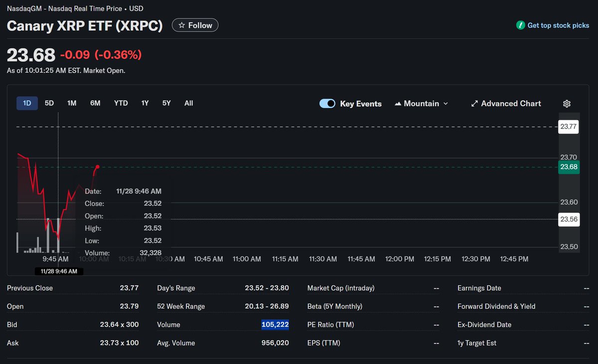Click the star icon in Follow button

pyautogui.click(x=182, y=25)
